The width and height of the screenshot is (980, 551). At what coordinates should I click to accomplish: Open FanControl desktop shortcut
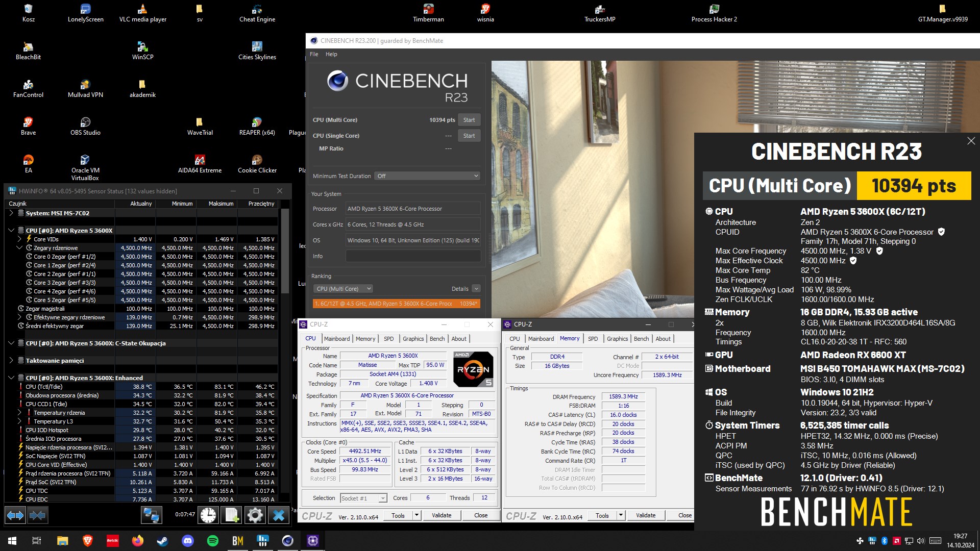point(28,89)
